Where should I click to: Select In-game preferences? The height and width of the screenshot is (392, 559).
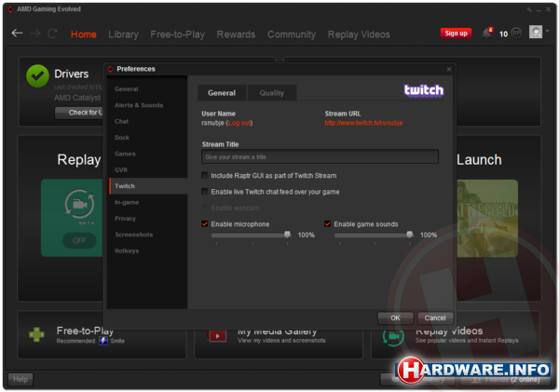coord(148,202)
